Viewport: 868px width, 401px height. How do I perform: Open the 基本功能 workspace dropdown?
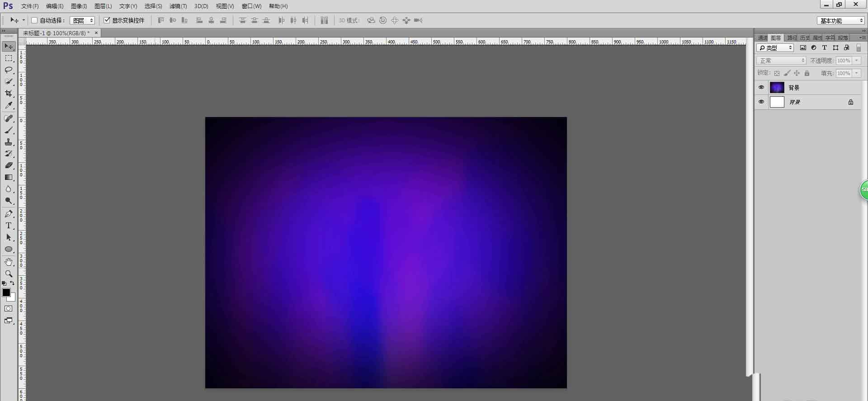pos(841,20)
